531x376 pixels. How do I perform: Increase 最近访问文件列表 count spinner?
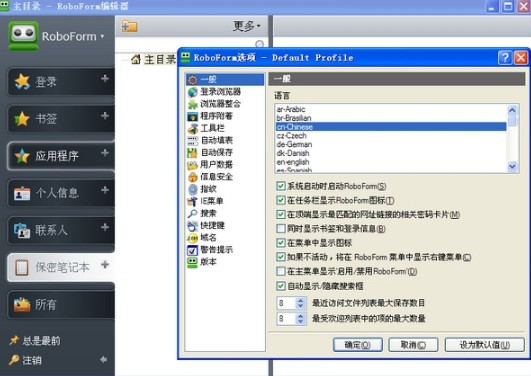pos(300,300)
